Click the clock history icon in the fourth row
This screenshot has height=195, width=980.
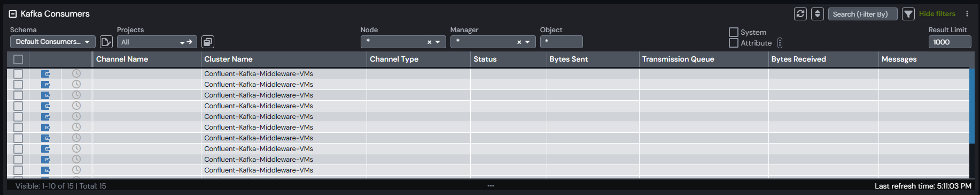pyautogui.click(x=76, y=106)
